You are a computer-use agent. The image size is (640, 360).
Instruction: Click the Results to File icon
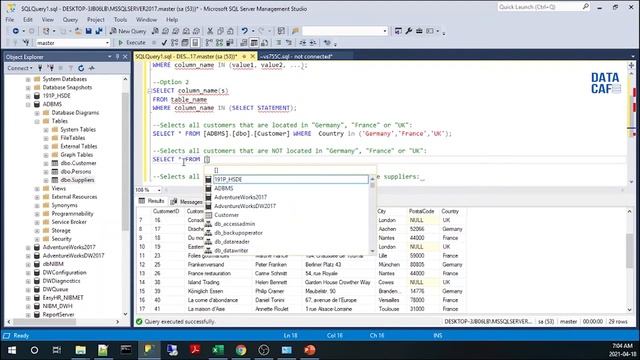point(264,42)
